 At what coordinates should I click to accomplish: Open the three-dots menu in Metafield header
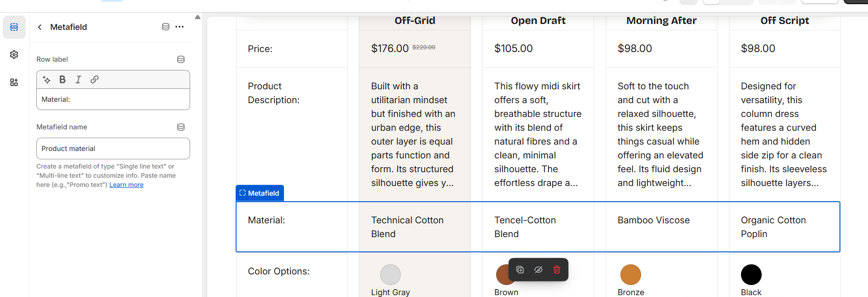click(179, 27)
